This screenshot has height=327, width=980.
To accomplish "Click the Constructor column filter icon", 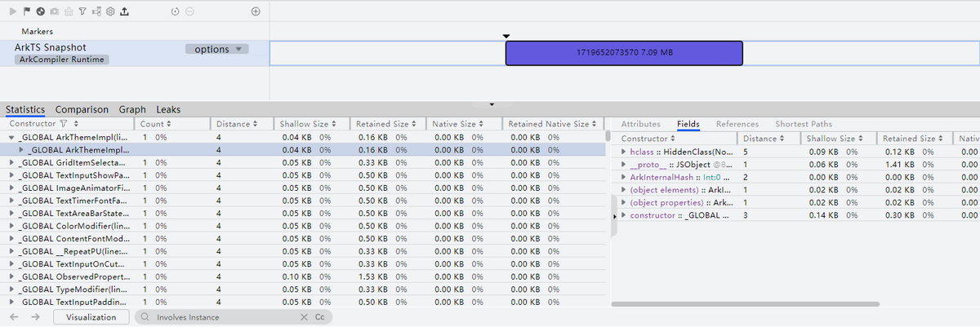I will (x=63, y=124).
